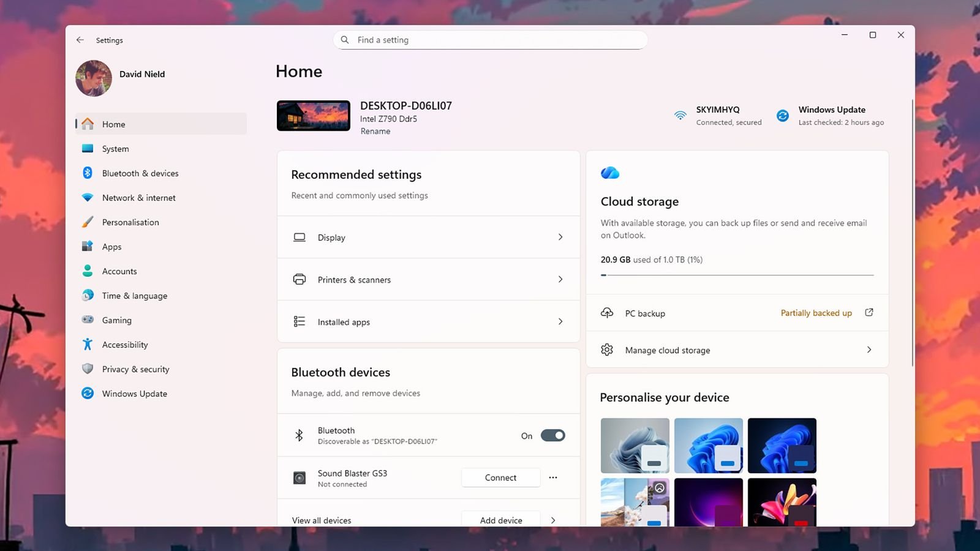Select the light Windows bloom theme
The image size is (980, 551).
tap(635, 446)
